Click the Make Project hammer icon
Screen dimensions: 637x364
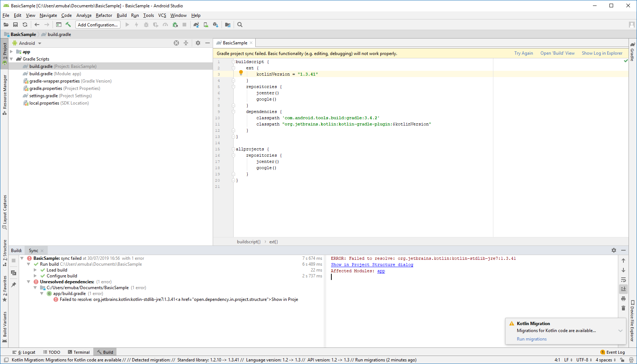coord(68,25)
